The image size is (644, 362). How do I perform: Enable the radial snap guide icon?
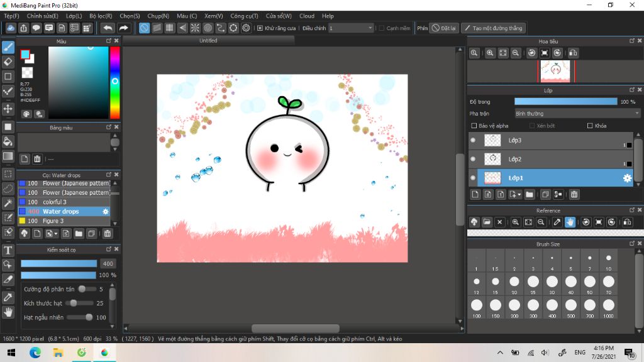point(195,28)
